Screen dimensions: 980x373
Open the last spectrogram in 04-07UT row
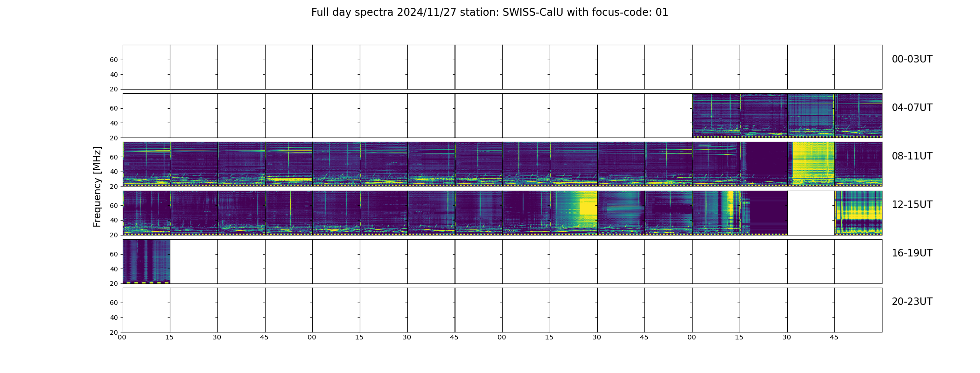pos(858,116)
